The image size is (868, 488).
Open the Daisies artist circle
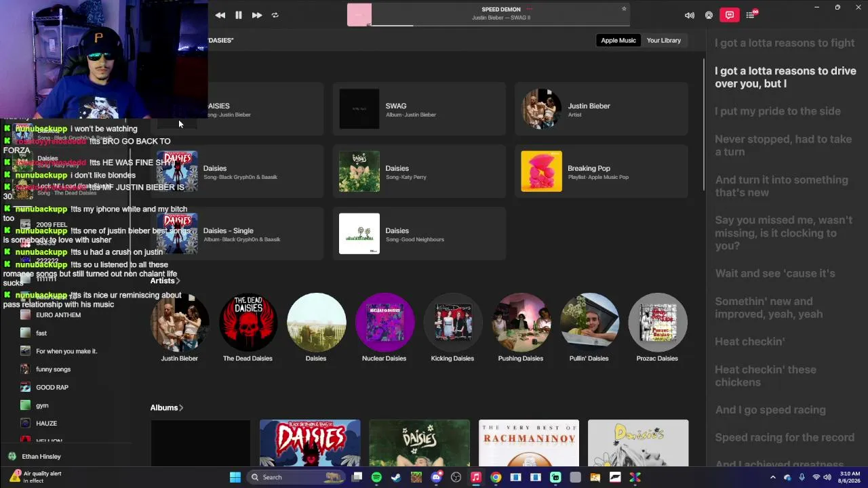coord(316,323)
